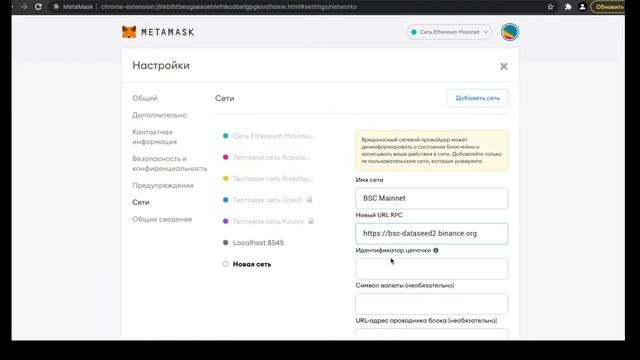Open the Общие сведения section
The height and width of the screenshot is (360, 640).
coord(162,219)
